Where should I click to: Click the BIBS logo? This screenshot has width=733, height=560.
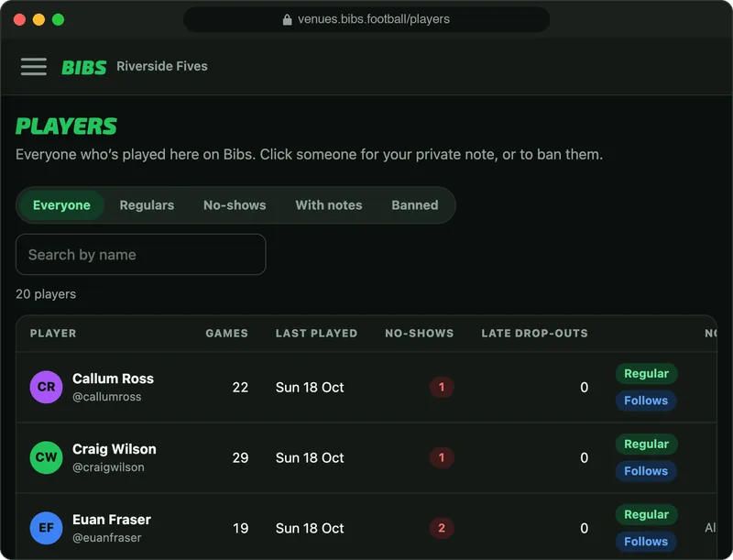click(x=84, y=67)
